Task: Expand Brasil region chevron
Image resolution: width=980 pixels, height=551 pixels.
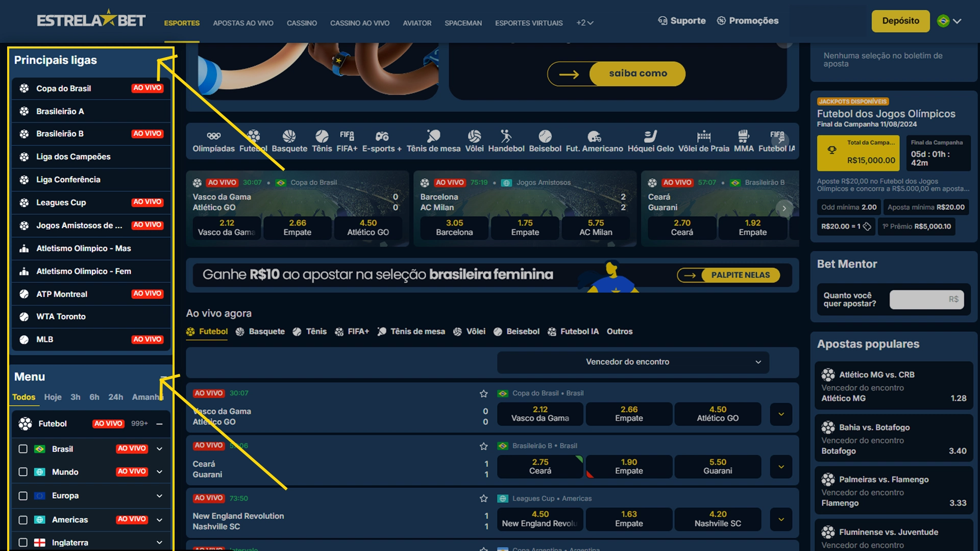Action: pyautogui.click(x=159, y=449)
